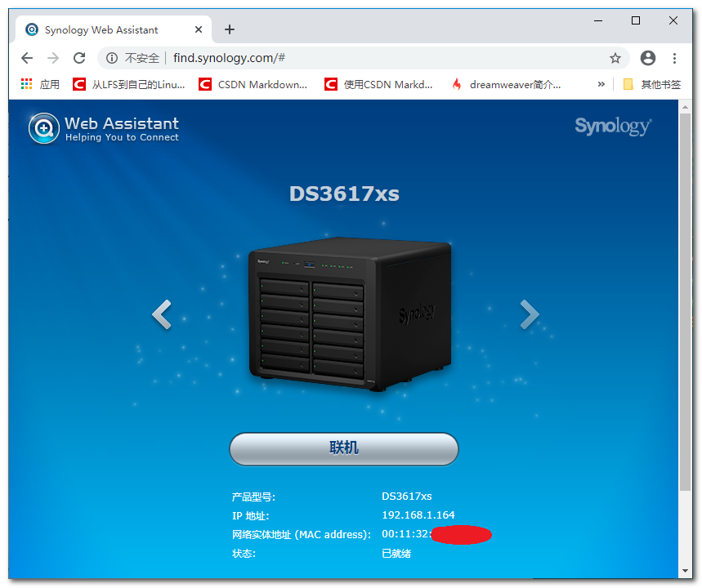Screen dimensions: 702x588
Task: Click the 已就绪 status value
Action: tap(396, 554)
